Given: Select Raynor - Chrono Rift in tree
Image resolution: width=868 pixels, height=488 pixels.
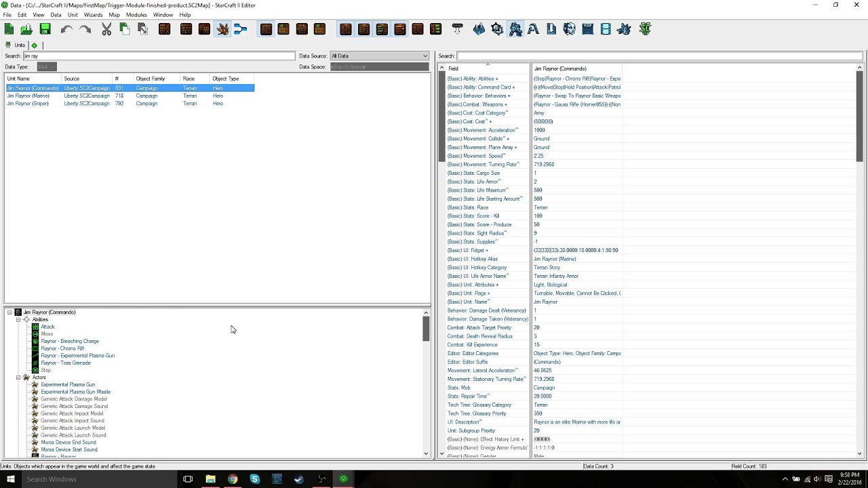Looking at the screenshot, I should (62, 348).
